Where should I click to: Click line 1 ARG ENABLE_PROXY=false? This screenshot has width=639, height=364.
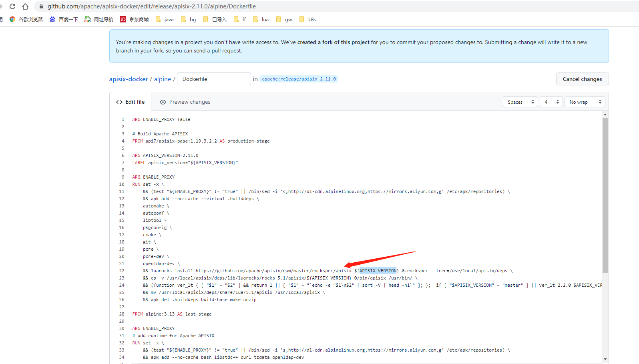pyautogui.click(x=161, y=119)
